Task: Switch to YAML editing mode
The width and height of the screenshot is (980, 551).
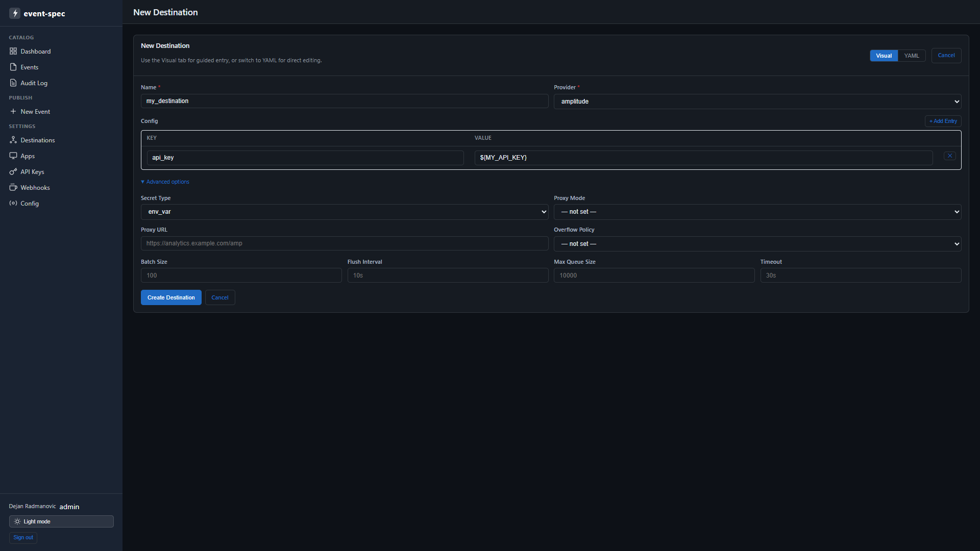Action: pos(911,56)
